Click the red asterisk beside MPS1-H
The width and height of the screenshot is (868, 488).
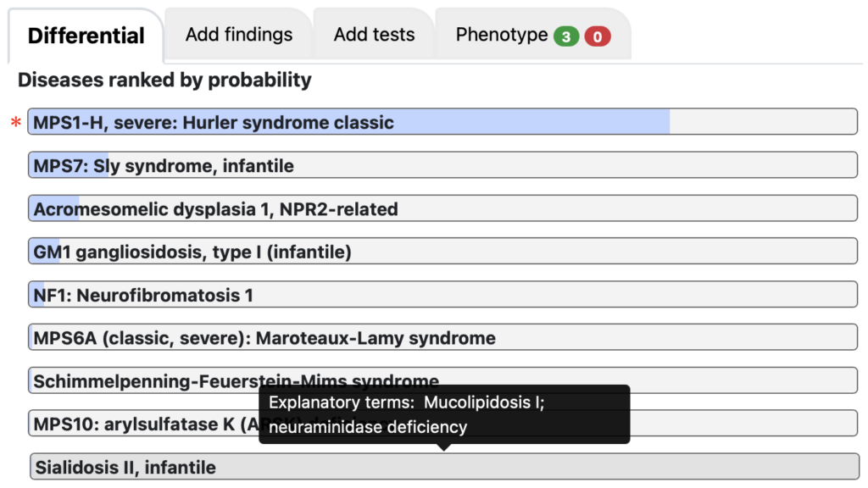coord(16,122)
